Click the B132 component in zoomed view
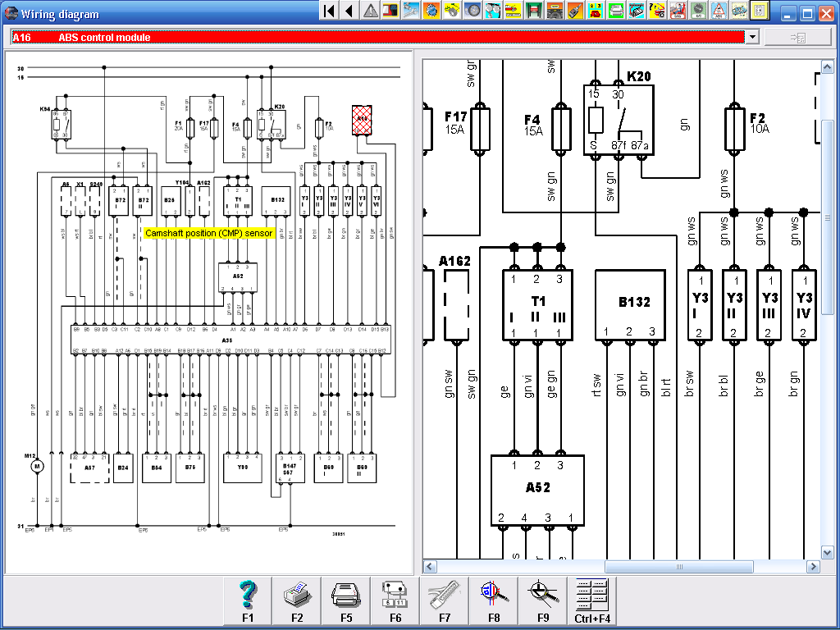840x630 pixels. (630, 305)
